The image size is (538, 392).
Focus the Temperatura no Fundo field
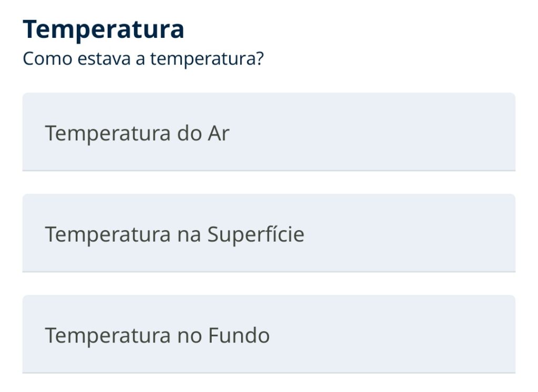[268, 334]
